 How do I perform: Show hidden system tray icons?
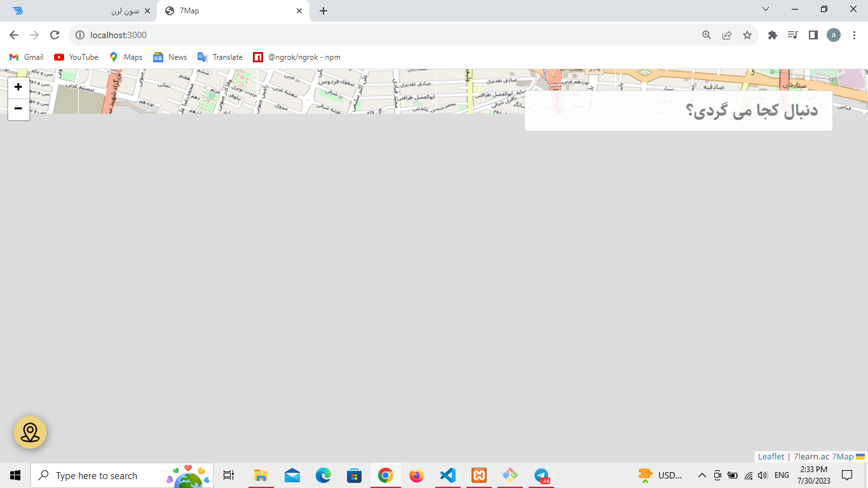[702, 475]
